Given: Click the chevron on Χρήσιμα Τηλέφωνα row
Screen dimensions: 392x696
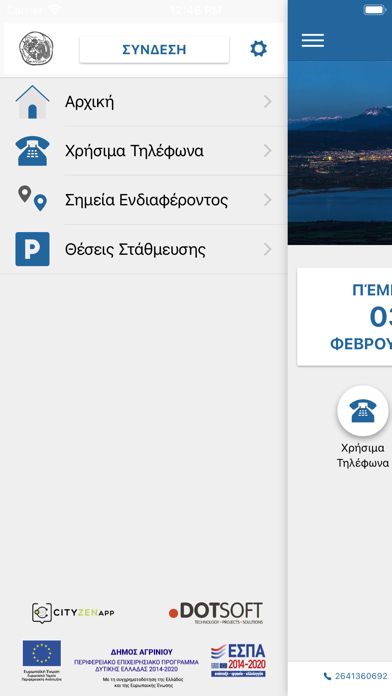Looking at the screenshot, I should (x=267, y=151).
